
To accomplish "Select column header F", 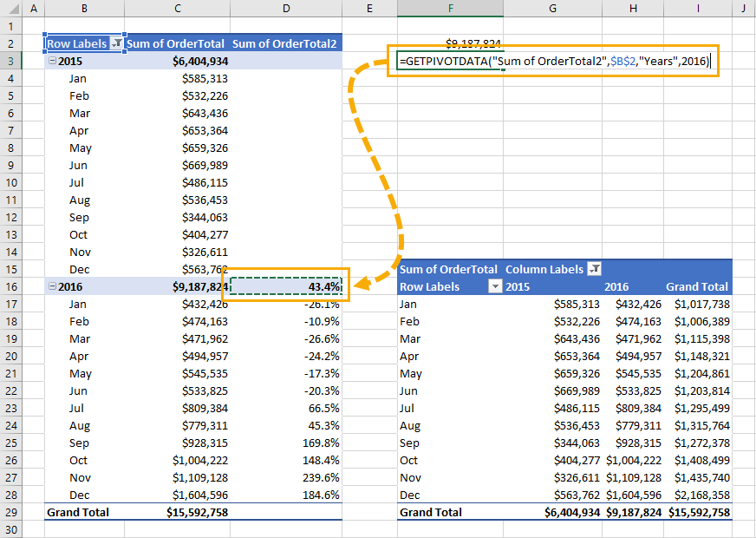I will click(450, 8).
